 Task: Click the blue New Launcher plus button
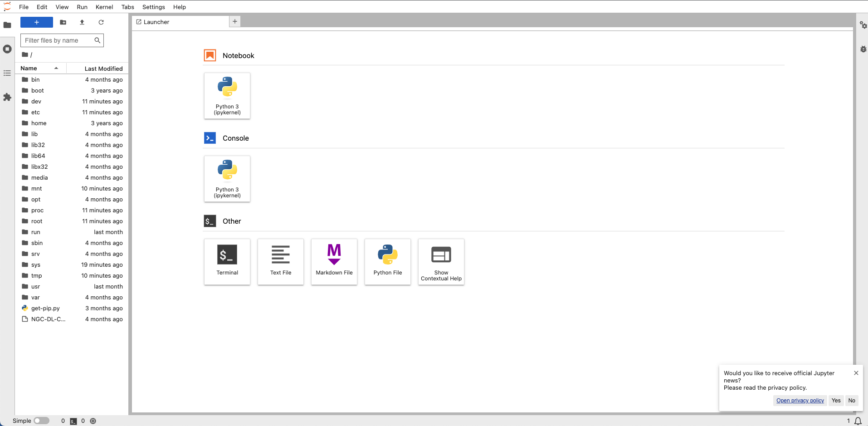37,22
